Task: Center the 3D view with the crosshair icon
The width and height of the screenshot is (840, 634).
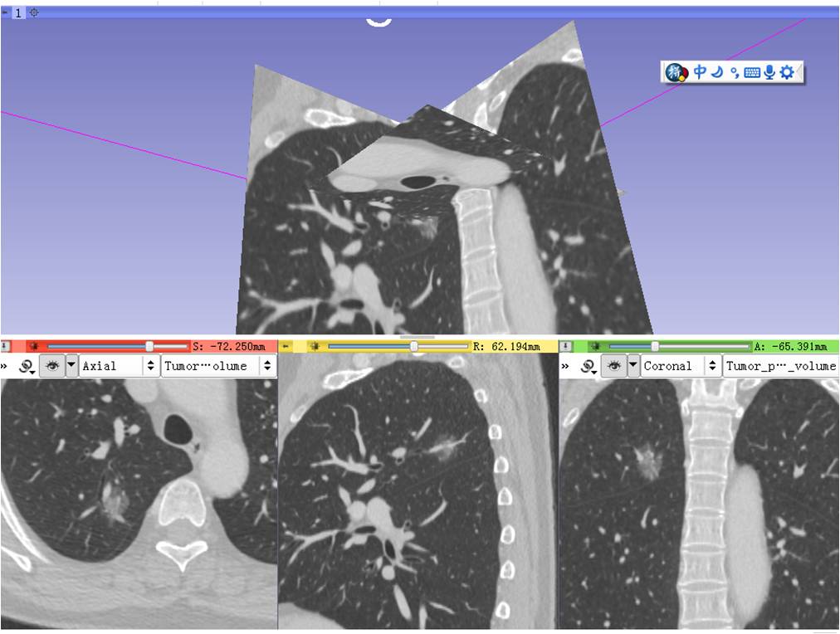Action: point(34,13)
